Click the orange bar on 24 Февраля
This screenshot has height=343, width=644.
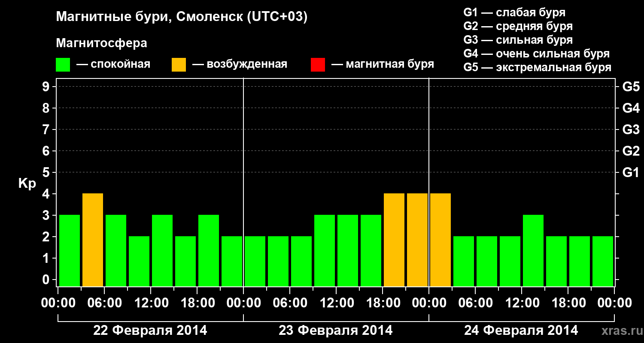click(x=440, y=240)
